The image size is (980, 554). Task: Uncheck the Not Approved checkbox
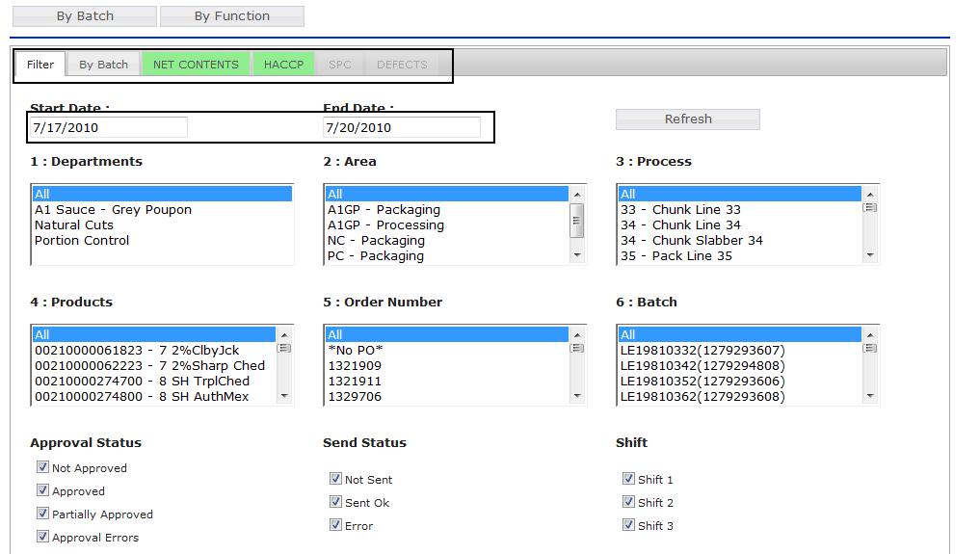coord(42,467)
